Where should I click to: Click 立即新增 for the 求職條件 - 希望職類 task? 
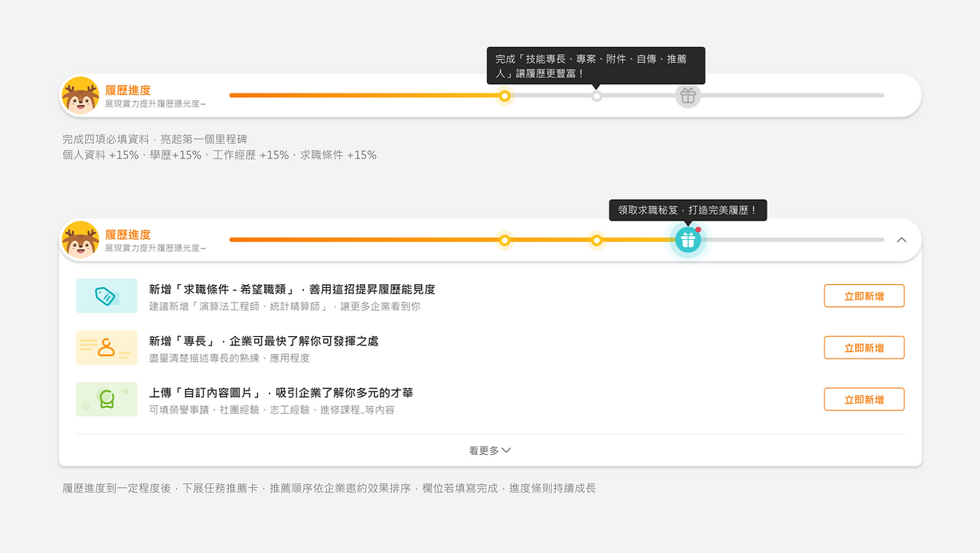[x=864, y=296]
